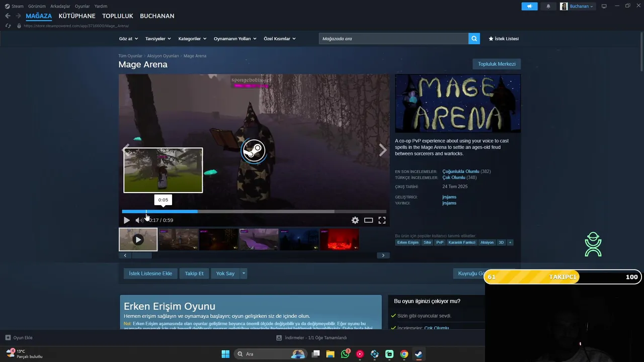644x362 pixels.
Task: Open Aksiyon Oyunları breadcrumb link
Action: [x=163, y=56]
